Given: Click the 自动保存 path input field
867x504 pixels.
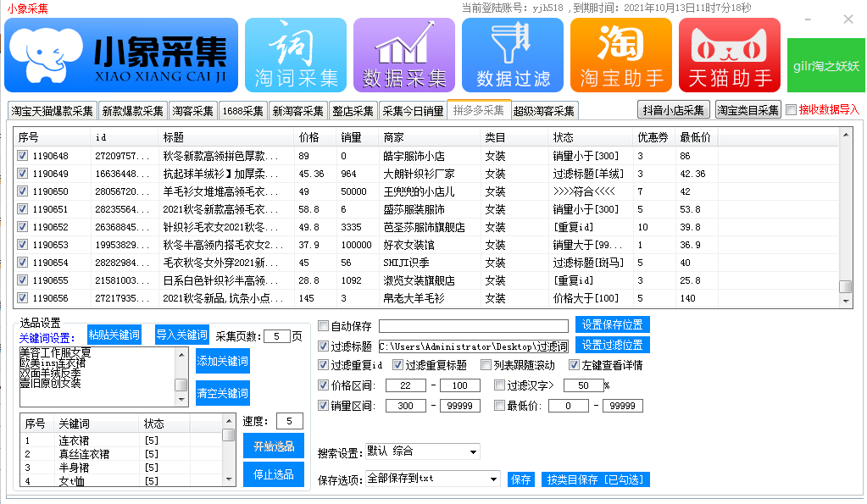Looking at the screenshot, I should 473,325.
